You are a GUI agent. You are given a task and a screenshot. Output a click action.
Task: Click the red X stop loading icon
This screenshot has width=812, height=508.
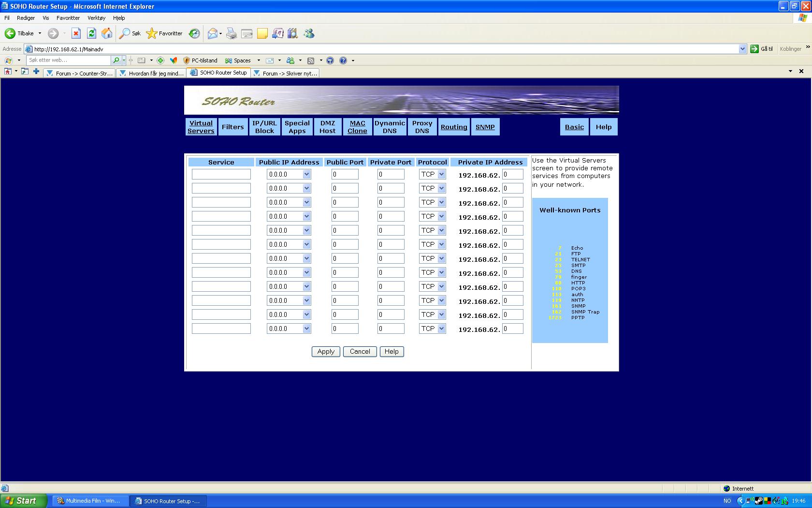(x=75, y=33)
